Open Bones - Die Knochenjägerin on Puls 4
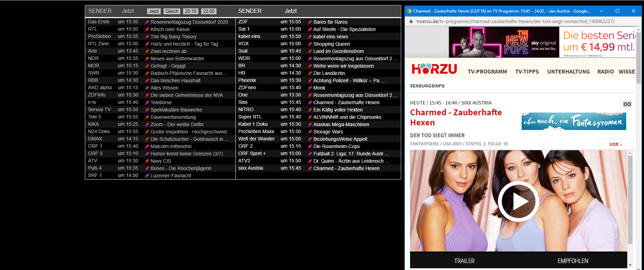This screenshot has width=644, height=270. click(x=181, y=168)
